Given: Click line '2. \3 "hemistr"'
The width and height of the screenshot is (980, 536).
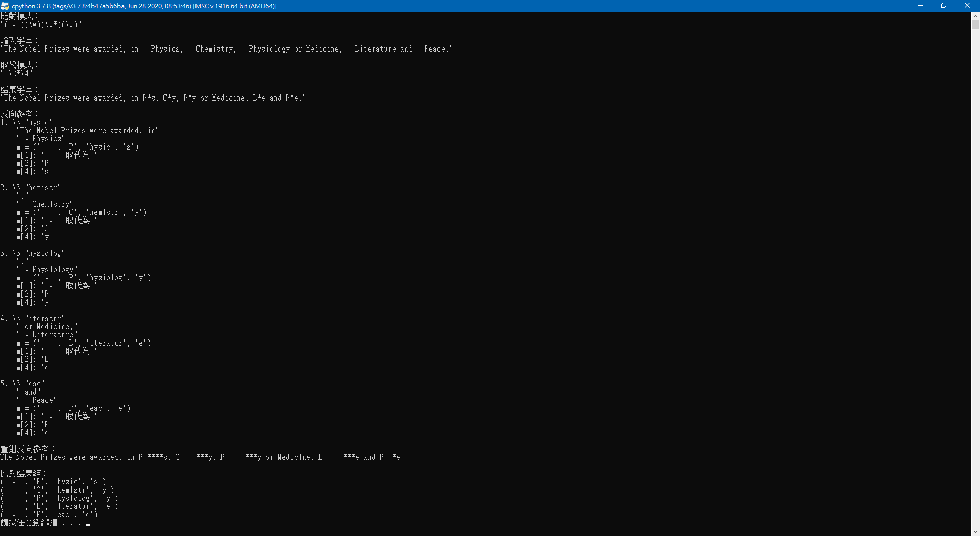Looking at the screenshot, I should coord(31,188).
